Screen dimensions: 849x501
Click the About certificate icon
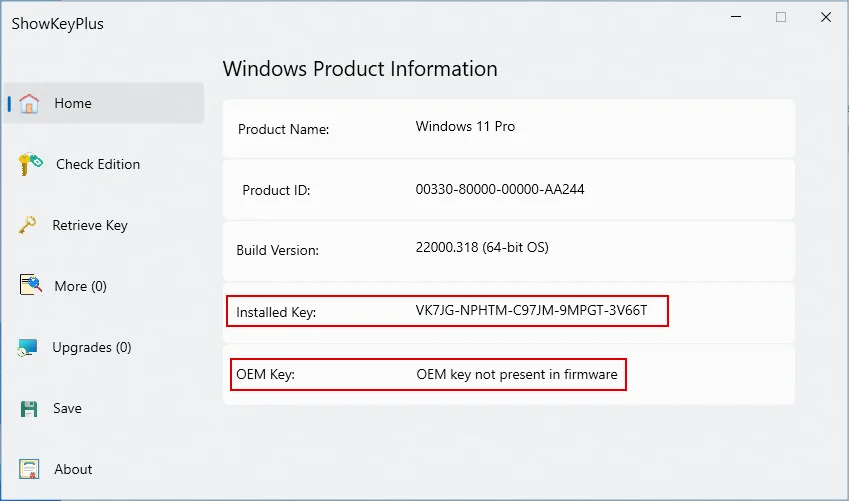point(29,470)
